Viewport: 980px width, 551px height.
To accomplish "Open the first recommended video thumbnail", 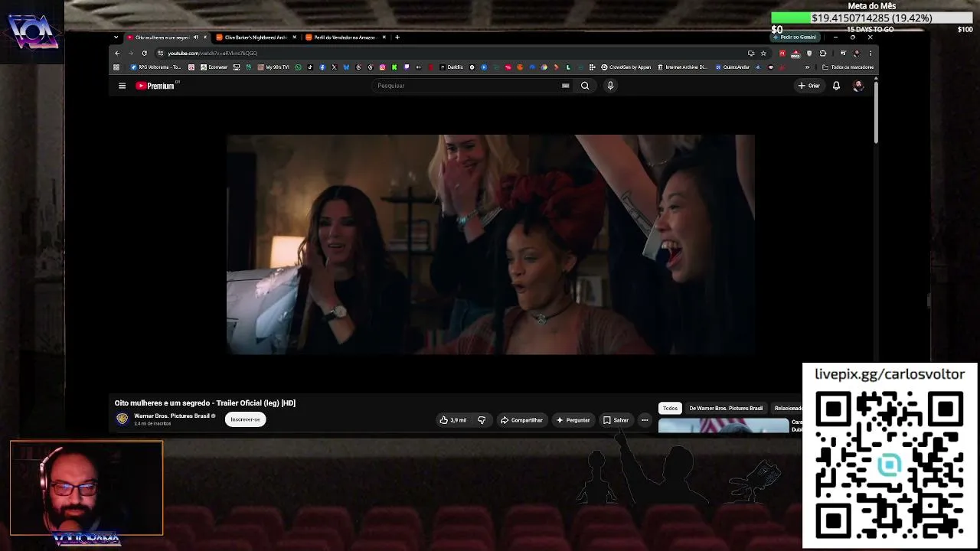I will pos(723,425).
